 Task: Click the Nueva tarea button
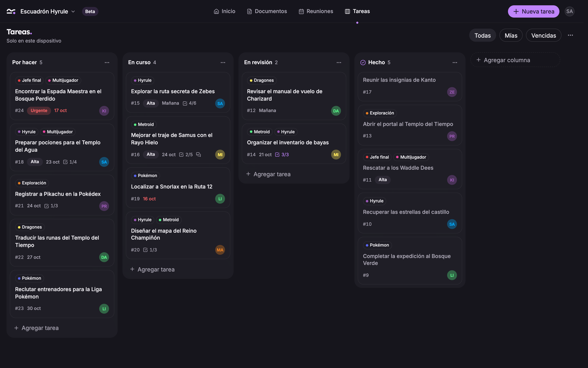tap(533, 11)
